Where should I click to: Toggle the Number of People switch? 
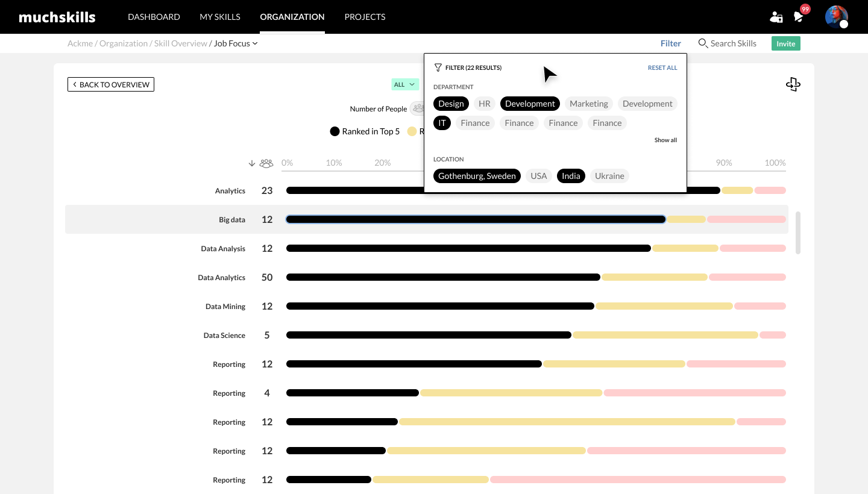[x=417, y=109]
